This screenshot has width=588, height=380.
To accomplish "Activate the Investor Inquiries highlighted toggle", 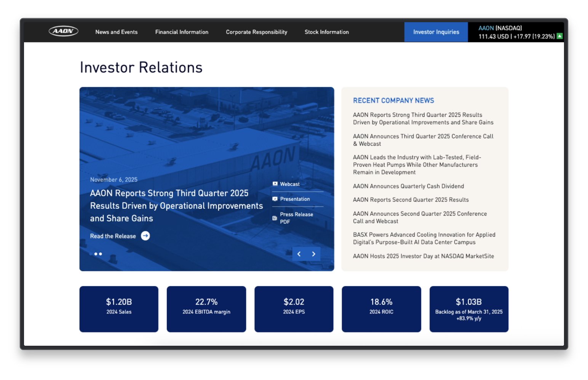I will tap(436, 32).
